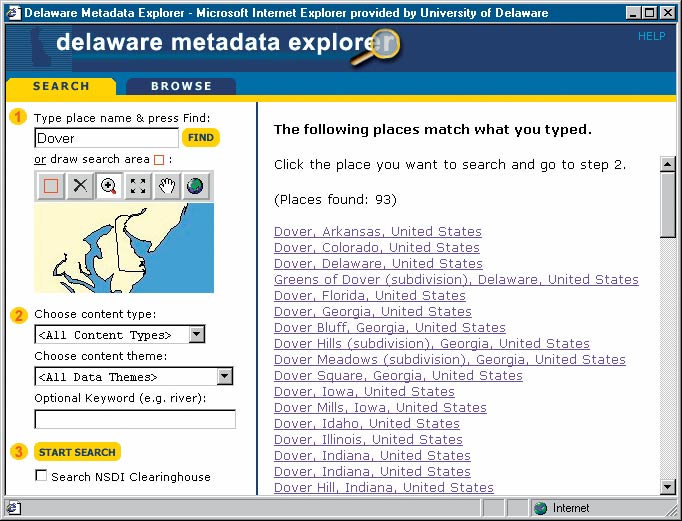Open Dover, Idaho, United States link
The width and height of the screenshot is (682, 521).
[367, 424]
